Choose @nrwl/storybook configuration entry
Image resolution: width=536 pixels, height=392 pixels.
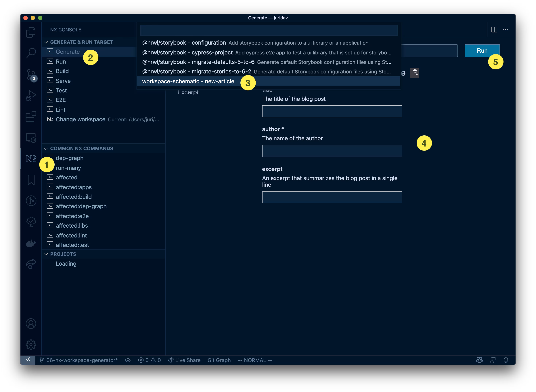point(184,43)
